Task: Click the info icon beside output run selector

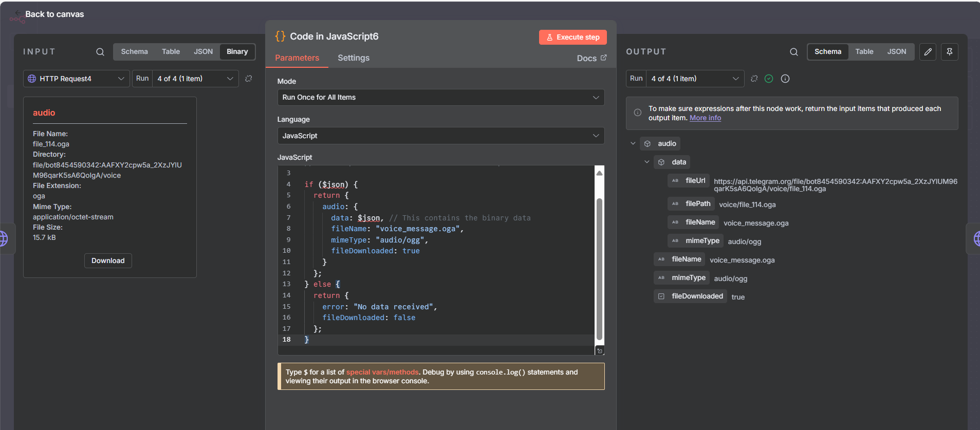Action: [x=785, y=79]
